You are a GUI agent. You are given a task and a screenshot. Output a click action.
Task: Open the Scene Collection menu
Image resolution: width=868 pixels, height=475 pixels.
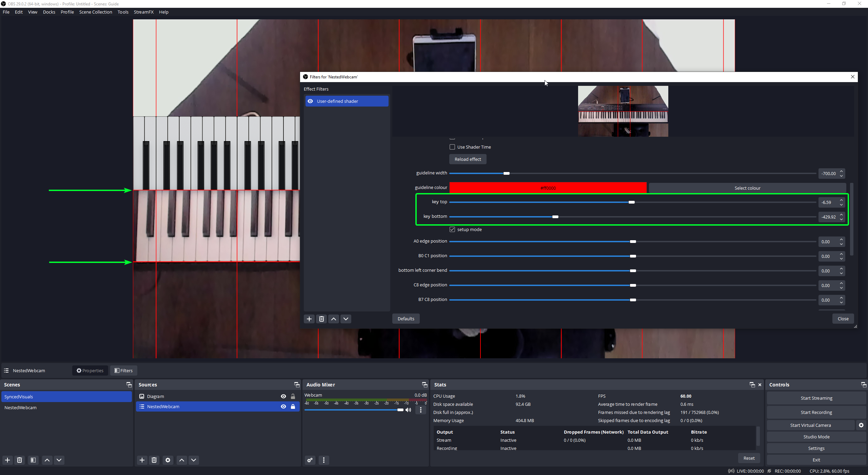[x=96, y=12]
